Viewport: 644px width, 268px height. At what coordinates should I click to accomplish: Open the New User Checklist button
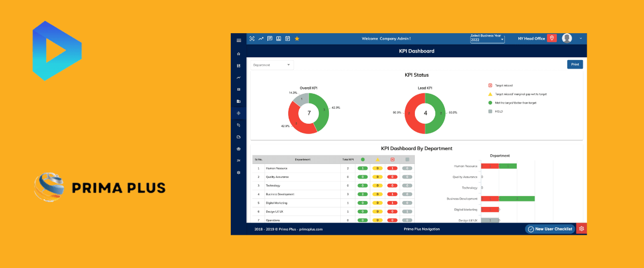550,229
